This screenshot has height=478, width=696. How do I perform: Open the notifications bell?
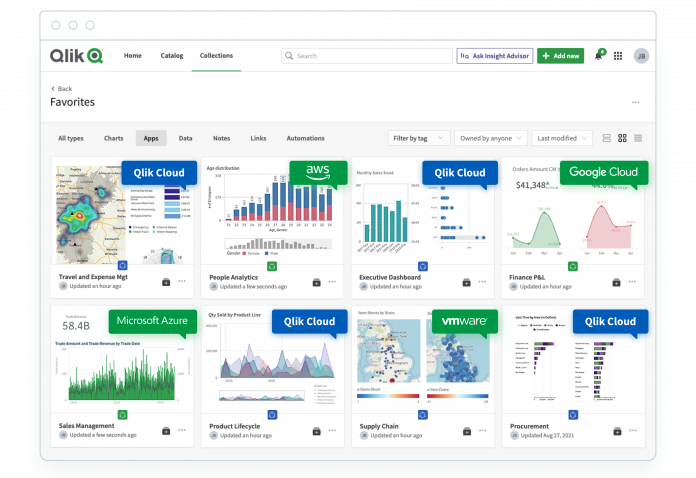tap(598, 56)
